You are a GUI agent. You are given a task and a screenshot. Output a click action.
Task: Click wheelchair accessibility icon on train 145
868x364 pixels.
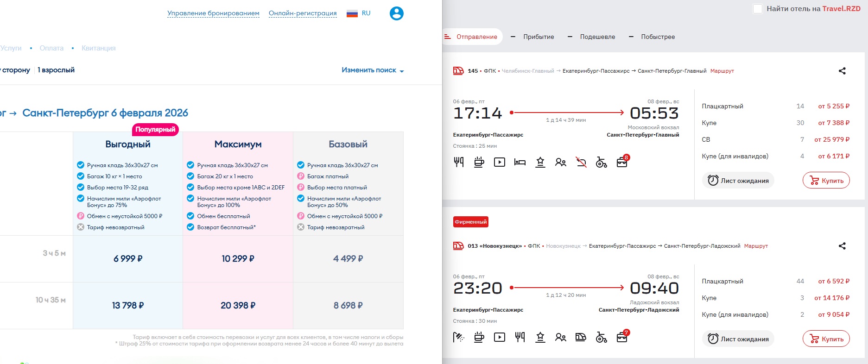pyautogui.click(x=602, y=162)
